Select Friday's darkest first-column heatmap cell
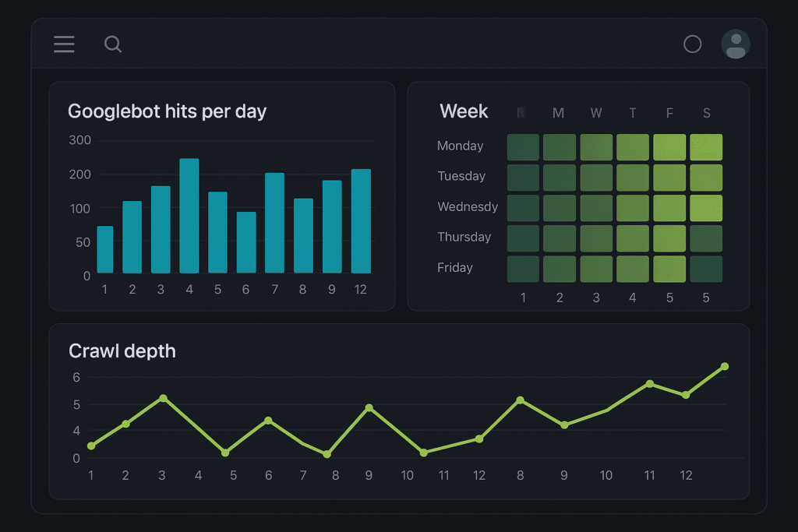Screen dimensions: 798x532 pyautogui.click(x=523, y=269)
